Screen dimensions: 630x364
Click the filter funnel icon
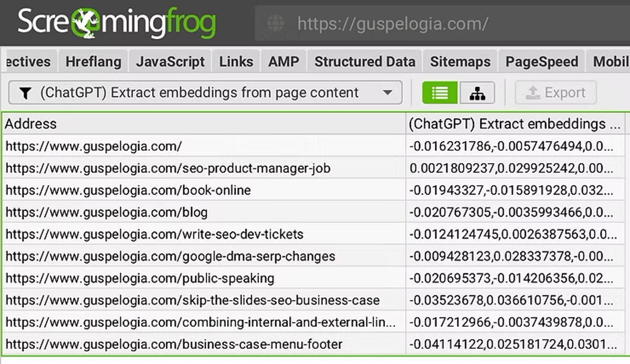25,93
